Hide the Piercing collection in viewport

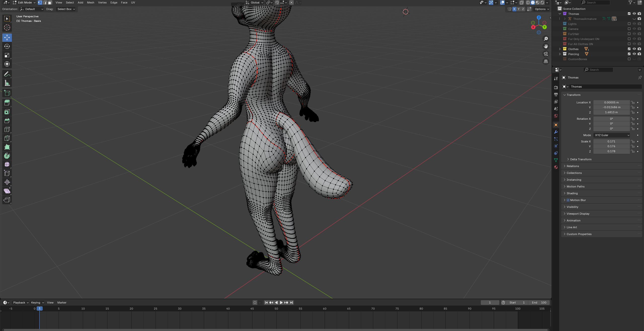(x=634, y=54)
